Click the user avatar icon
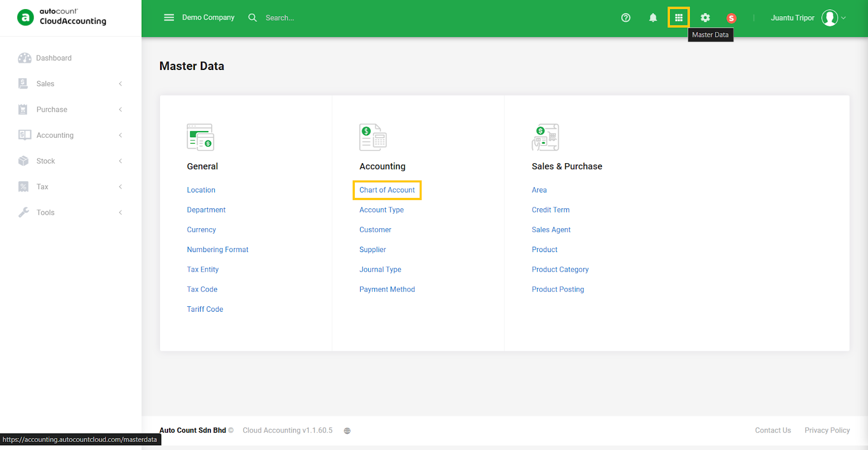 pyautogui.click(x=829, y=17)
